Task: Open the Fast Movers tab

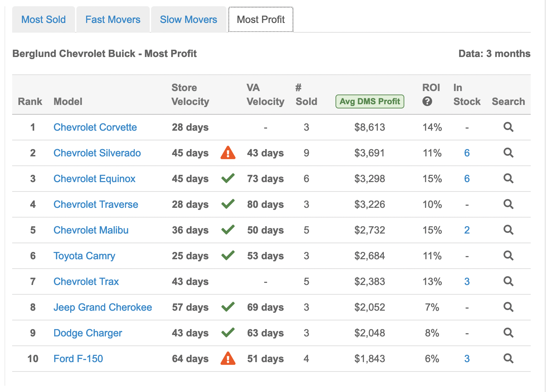Action: (113, 19)
